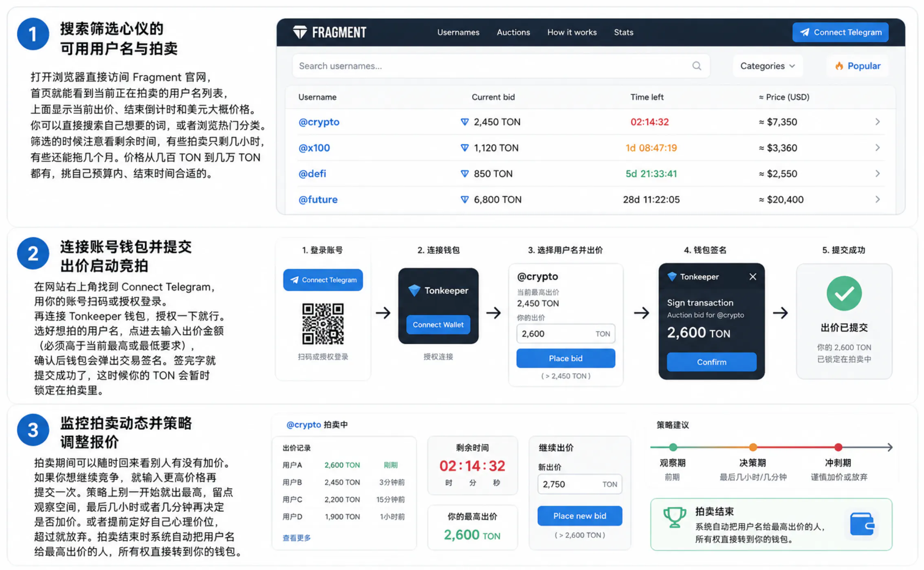924x570 pixels.
Task: Select the Popular filter with flame
Action: click(x=858, y=66)
